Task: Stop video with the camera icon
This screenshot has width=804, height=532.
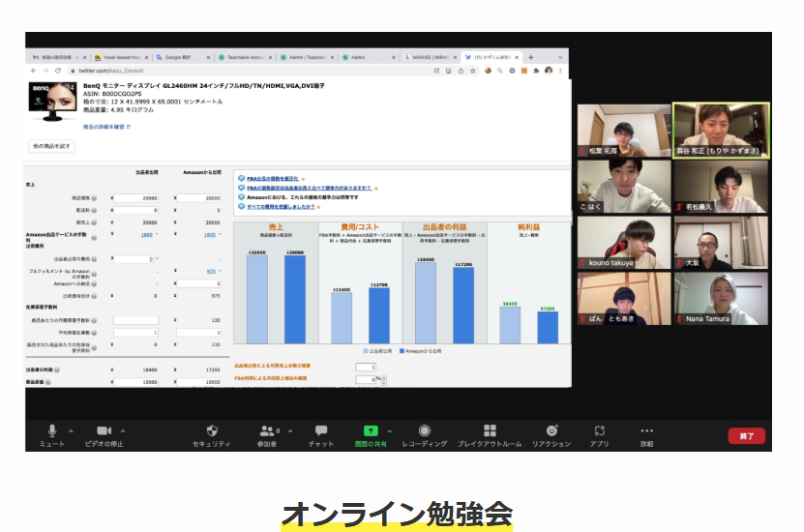Action: pyautogui.click(x=103, y=430)
